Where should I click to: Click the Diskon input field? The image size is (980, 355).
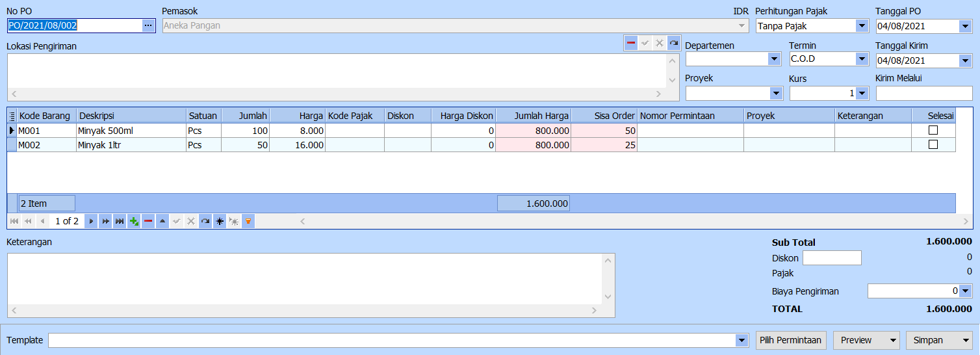pos(832,258)
